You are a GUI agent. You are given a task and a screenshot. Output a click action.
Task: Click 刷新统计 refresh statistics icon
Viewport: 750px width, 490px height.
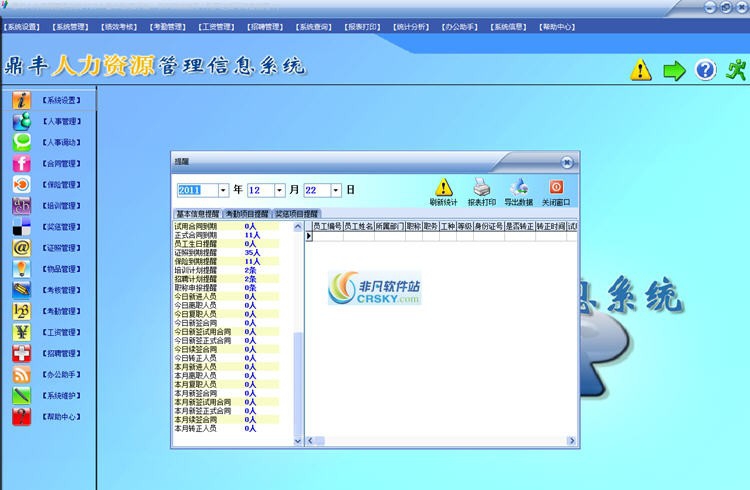443,192
